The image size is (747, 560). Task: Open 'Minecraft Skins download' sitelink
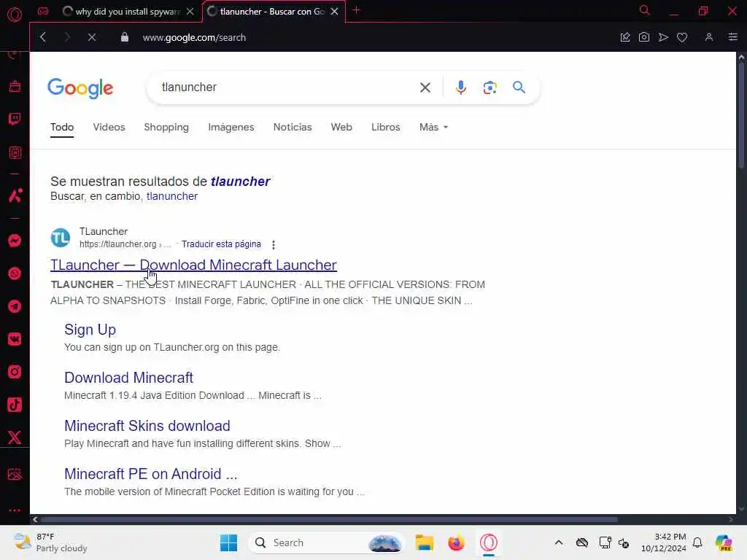pyautogui.click(x=147, y=426)
